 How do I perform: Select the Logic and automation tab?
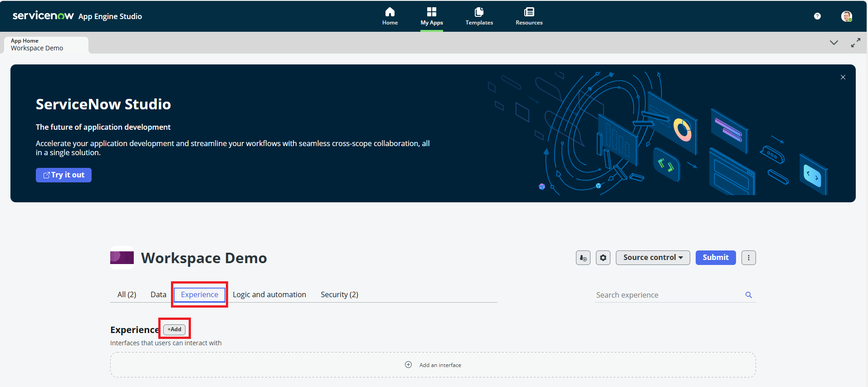tap(269, 294)
